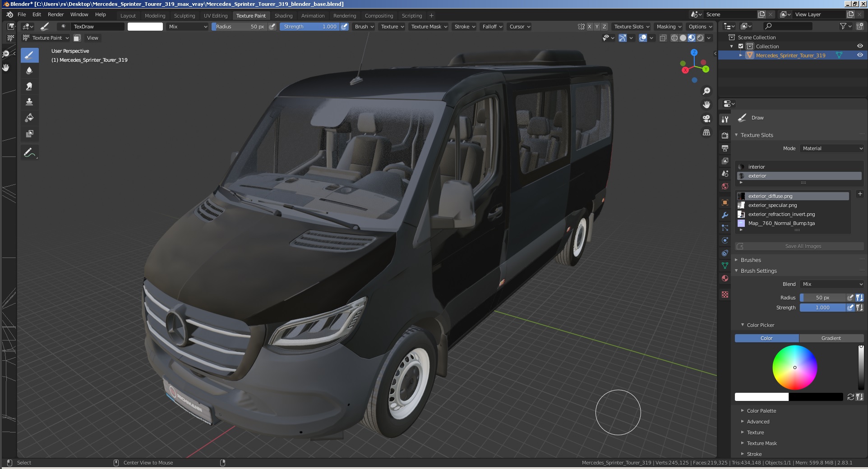868x469 pixels.
Task: Select the Annotate tool
Action: pyautogui.click(x=29, y=153)
